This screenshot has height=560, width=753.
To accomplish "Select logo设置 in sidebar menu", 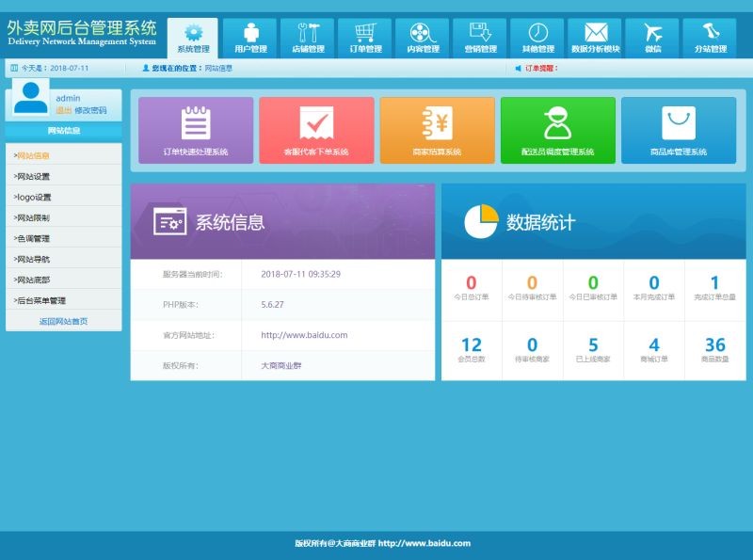I will tap(63, 197).
